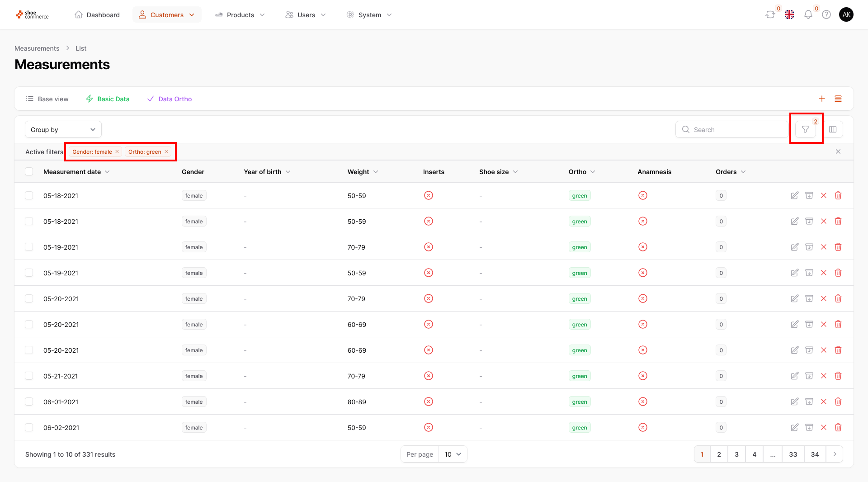Open the notifications bell
The image size is (868, 482).
pyautogui.click(x=808, y=15)
